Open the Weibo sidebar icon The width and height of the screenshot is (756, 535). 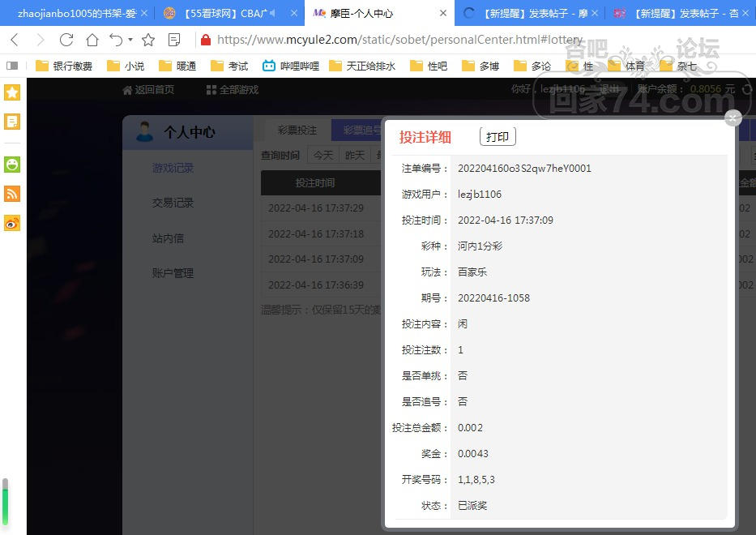click(x=12, y=224)
